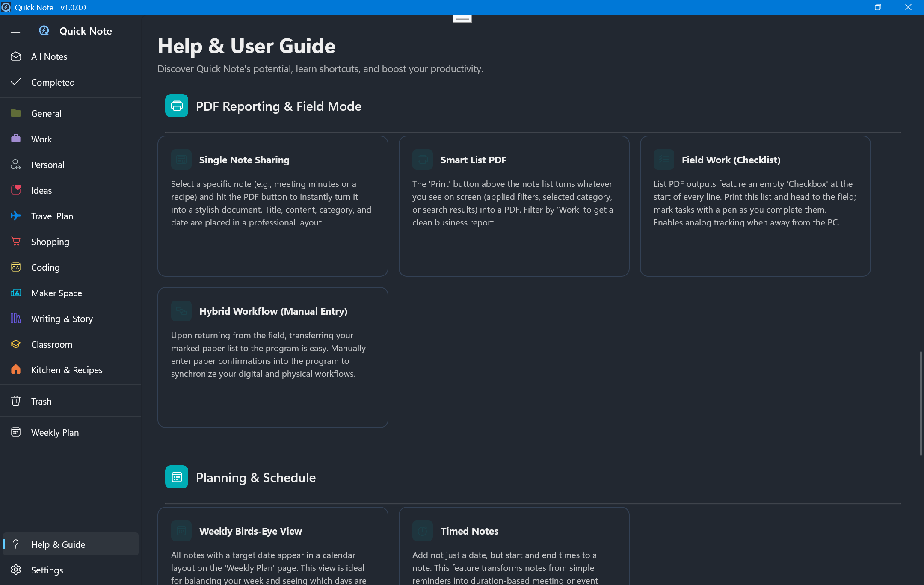Open the Trash bin icon

(x=16, y=401)
